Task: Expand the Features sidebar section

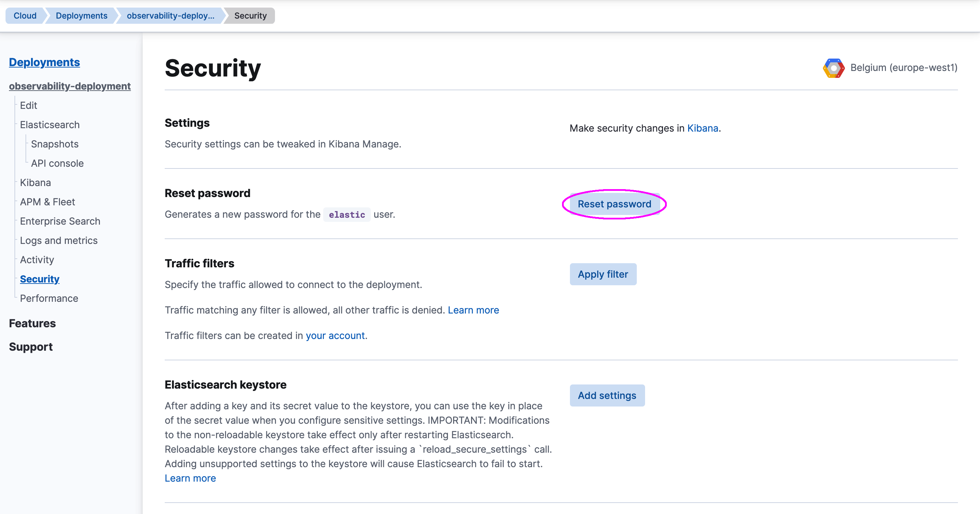Action: (32, 323)
